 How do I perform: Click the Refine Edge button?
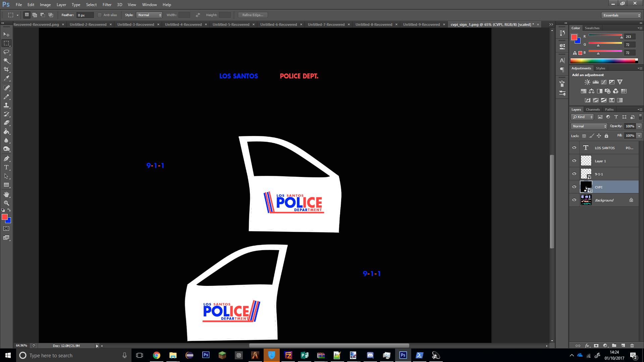click(253, 15)
